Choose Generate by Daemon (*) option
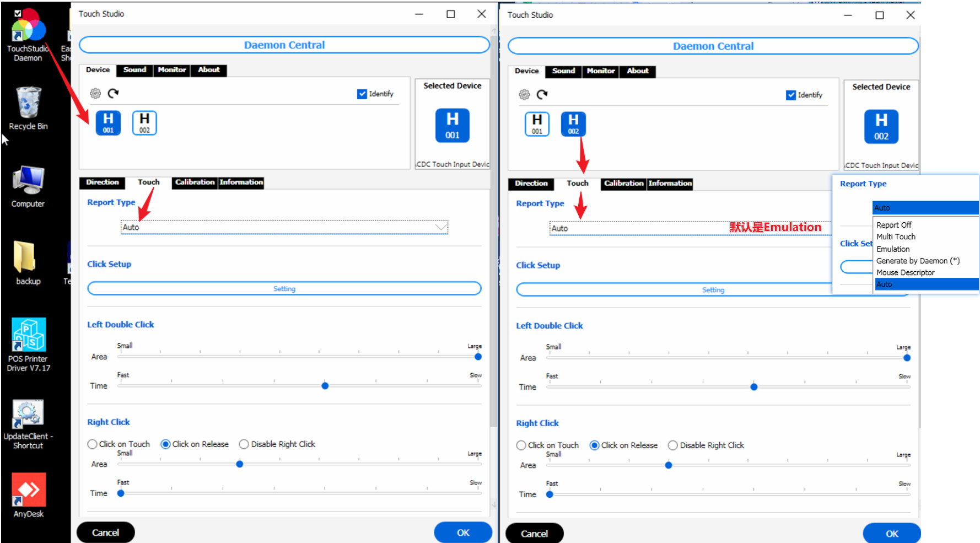 click(926, 261)
